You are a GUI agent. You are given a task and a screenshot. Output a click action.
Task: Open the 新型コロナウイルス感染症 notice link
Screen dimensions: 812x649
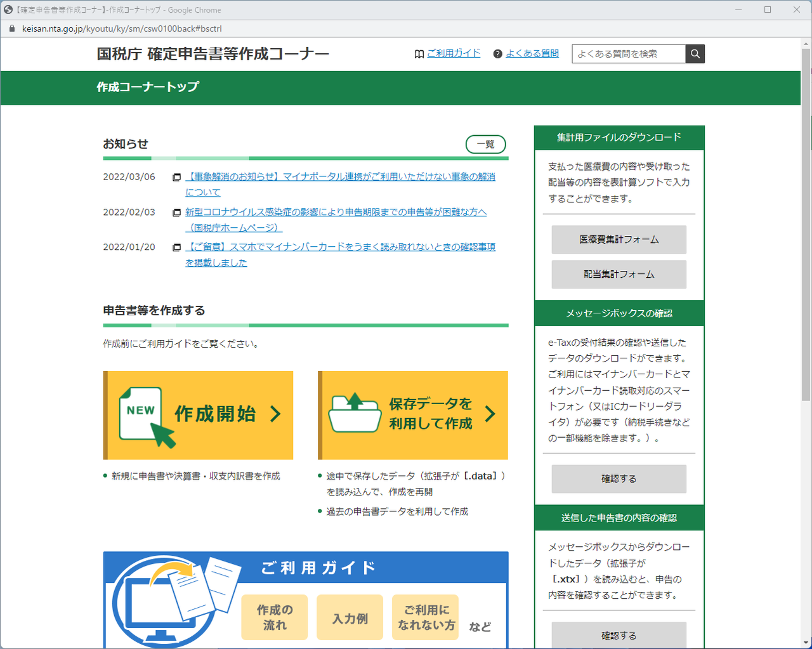[336, 220]
